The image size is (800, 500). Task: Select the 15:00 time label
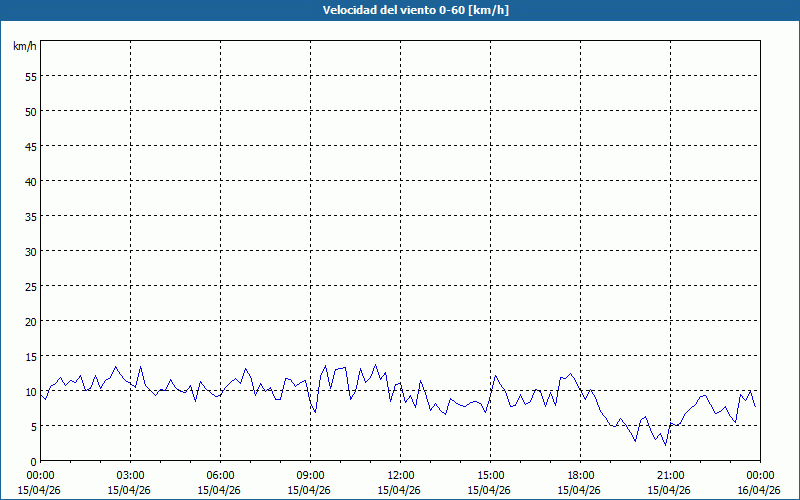tap(490, 475)
